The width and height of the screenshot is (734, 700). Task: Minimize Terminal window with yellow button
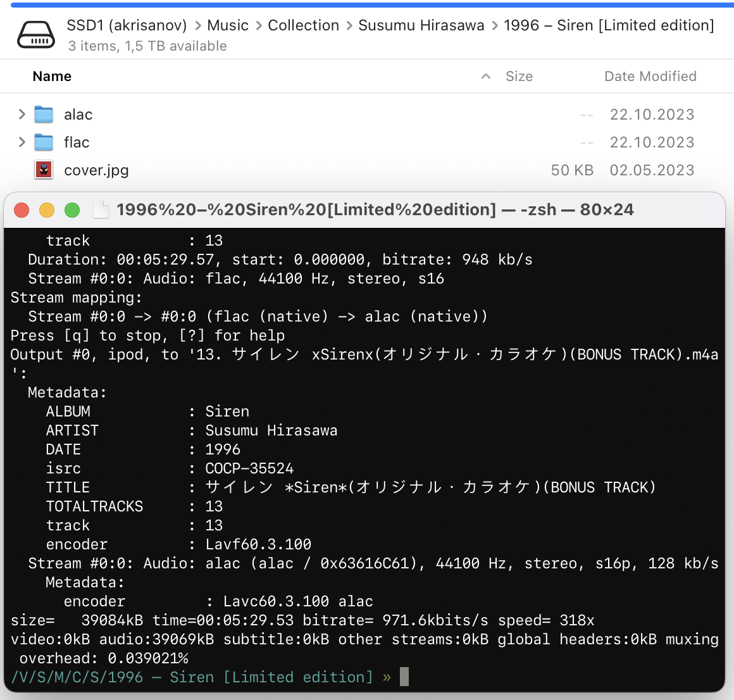point(47,210)
